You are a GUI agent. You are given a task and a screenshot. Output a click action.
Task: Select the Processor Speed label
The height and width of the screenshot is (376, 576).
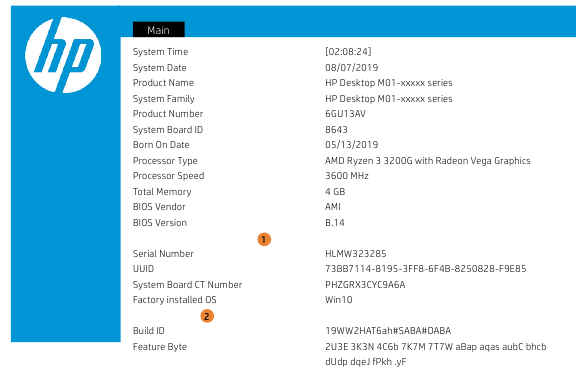[169, 176]
